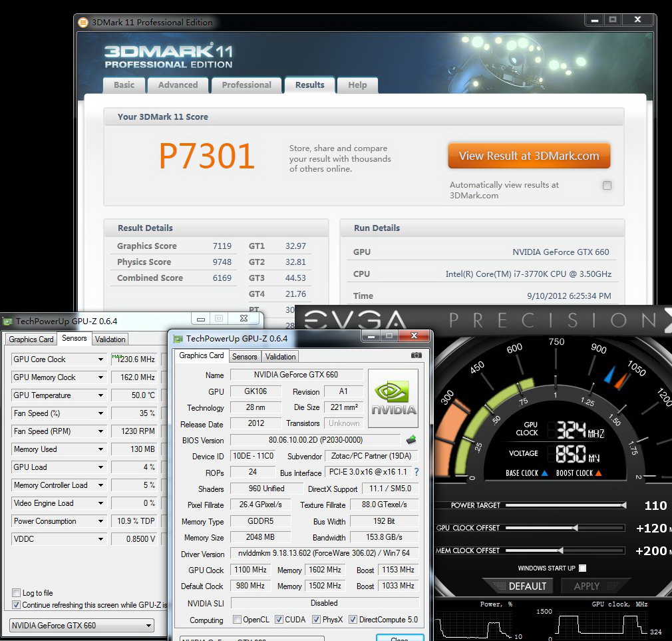The height and width of the screenshot is (641, 672).
Task: Click the Mem Clock Offset slider handle
Action: pyautogui.click(x=560, y=550)
